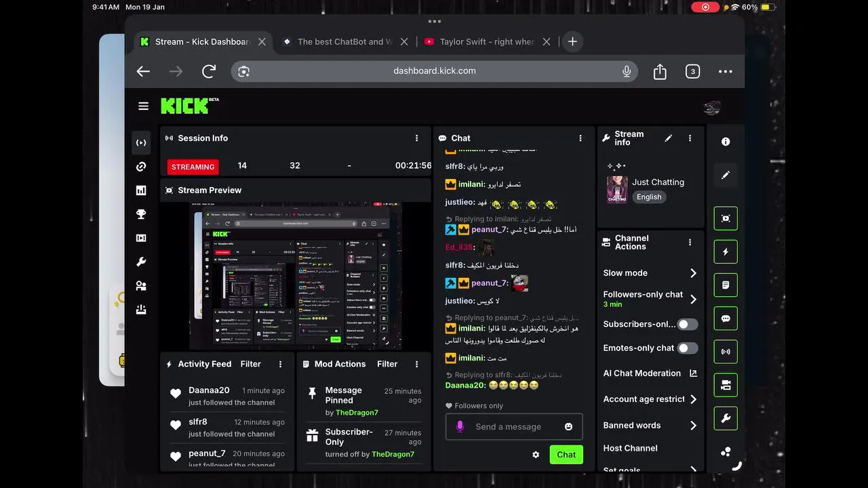
Task: Open Daanaa20 follower entry in Activity Feed
Action: click(227, 396)
